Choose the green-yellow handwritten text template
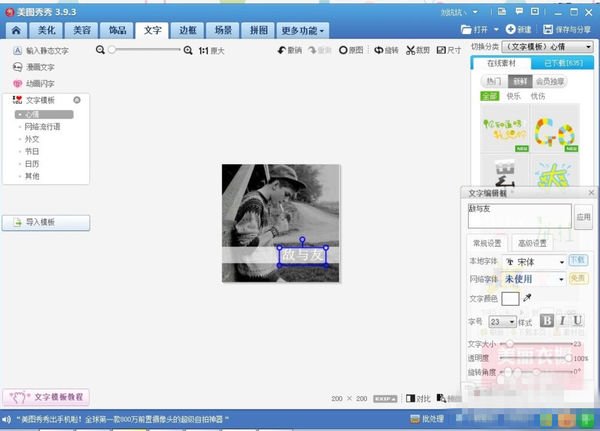This screenshot has width=600, height=431. point(505,129)
